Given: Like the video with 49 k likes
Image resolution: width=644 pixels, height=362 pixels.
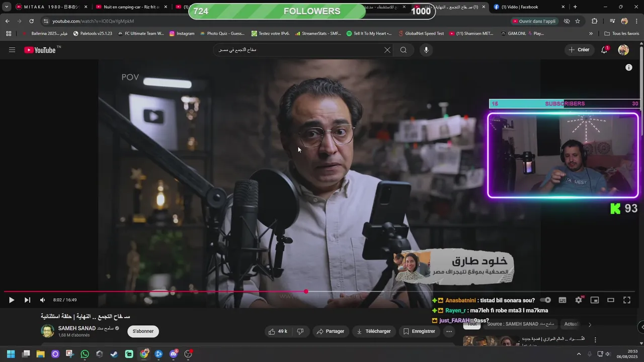Looking at the screenshot, I should (x=278, y=331).
